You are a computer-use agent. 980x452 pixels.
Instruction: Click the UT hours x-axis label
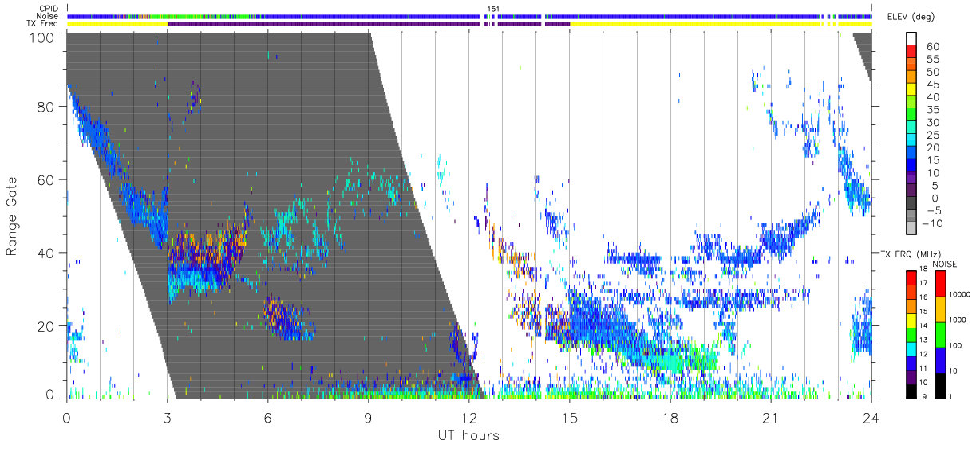point(468,435)
